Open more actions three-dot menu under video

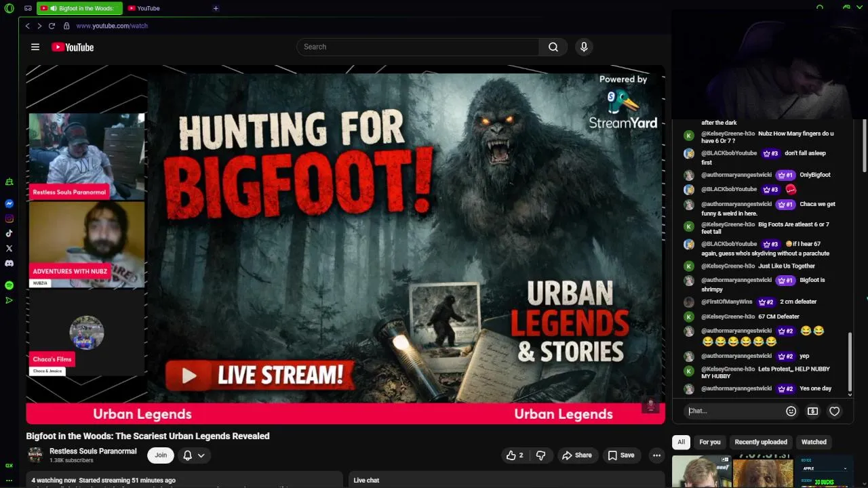pyautogui.click(x=656, y=455)
